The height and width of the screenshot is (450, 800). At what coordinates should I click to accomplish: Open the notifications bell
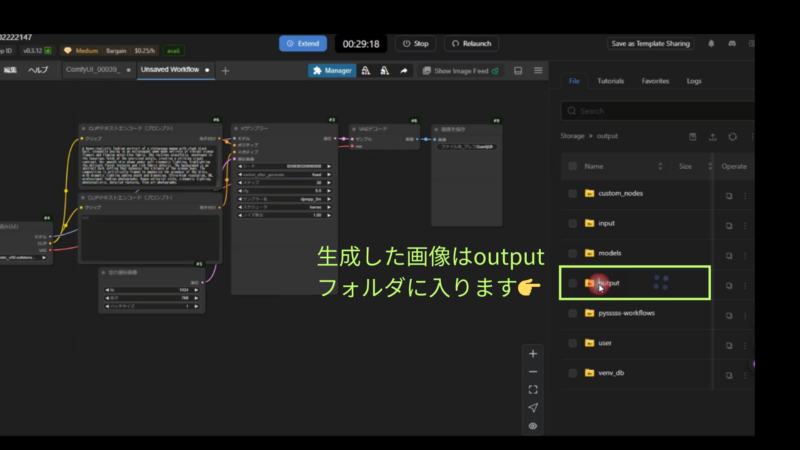[x=711, y=43]
